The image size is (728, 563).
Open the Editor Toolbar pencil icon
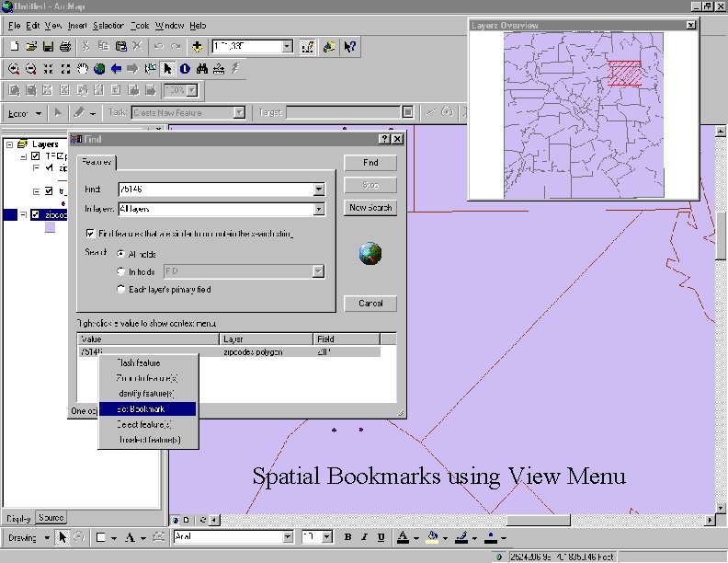(x=307, y=46)
